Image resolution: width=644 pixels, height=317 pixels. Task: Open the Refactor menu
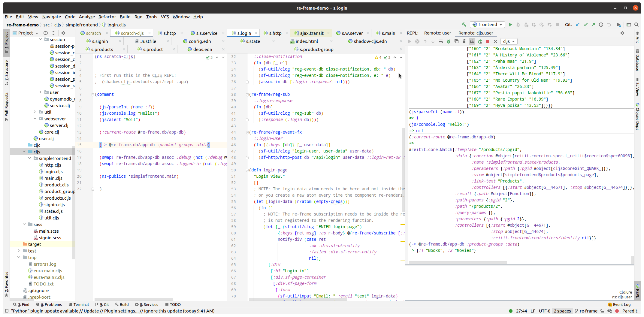tap(107, 17)
